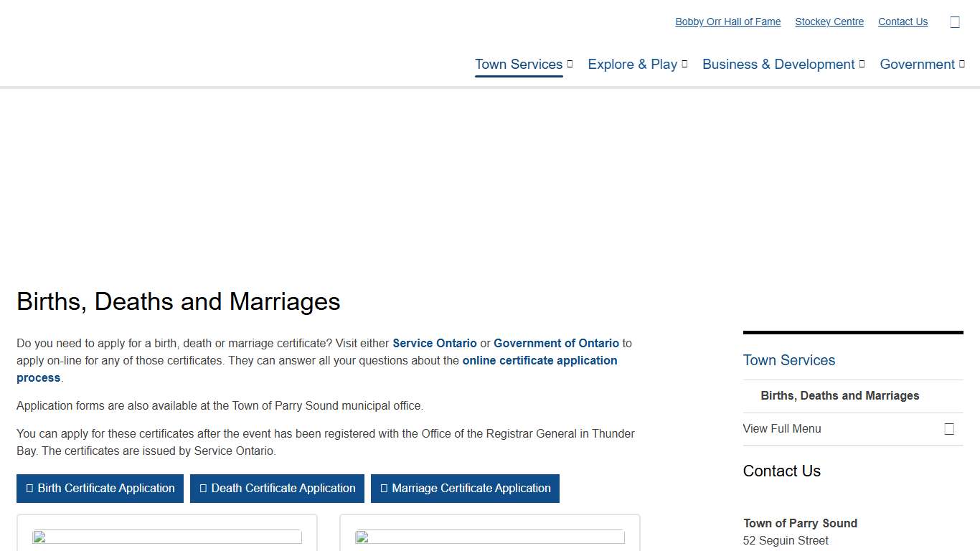
Task: Open the Contact Us link
Action: pos(903,22)
